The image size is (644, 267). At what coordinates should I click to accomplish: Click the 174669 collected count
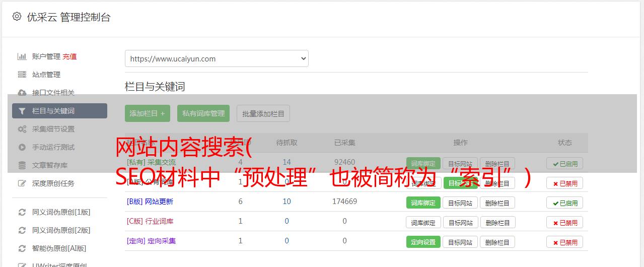pyautogui.click(x=344, y=202)
